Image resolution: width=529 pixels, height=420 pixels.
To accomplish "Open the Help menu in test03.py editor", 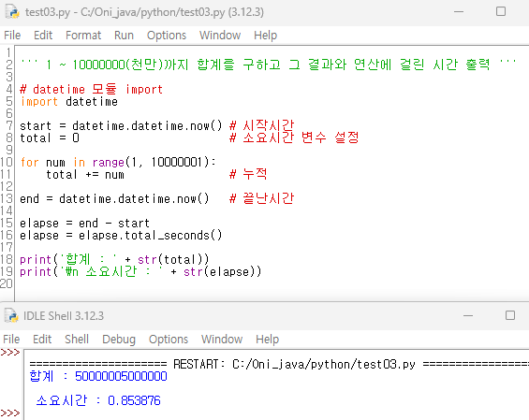I will pyautogui.click(x=266, y=35).
